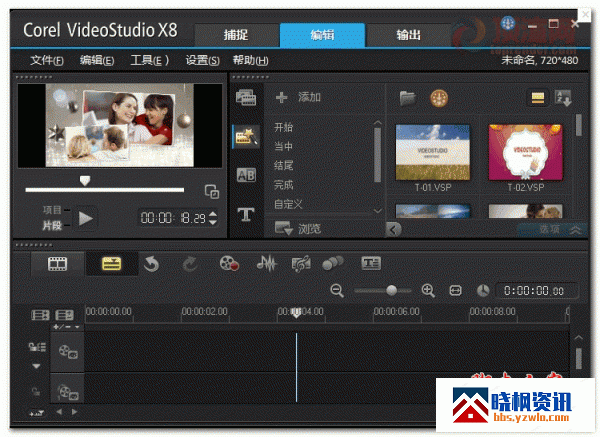Click the category list up arrow
Viewport: 600px width, 437px height.
point(377,122)
